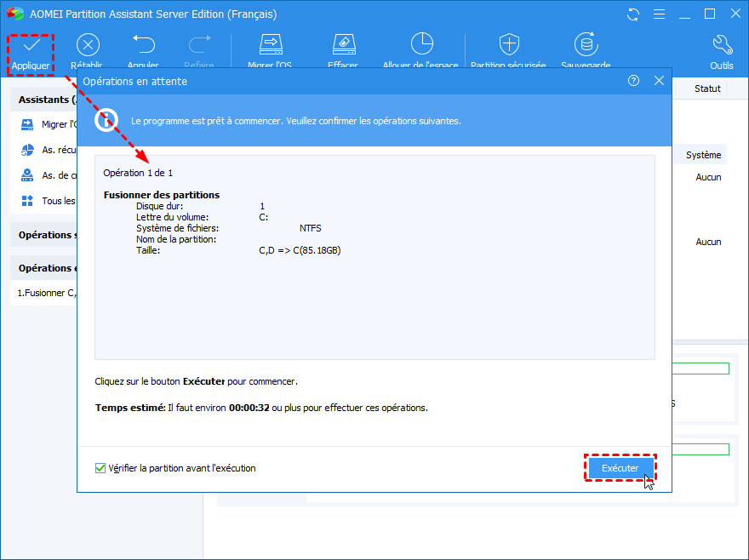
Task: Click the AOMEI app logo icon
Action: click(15, 14)
